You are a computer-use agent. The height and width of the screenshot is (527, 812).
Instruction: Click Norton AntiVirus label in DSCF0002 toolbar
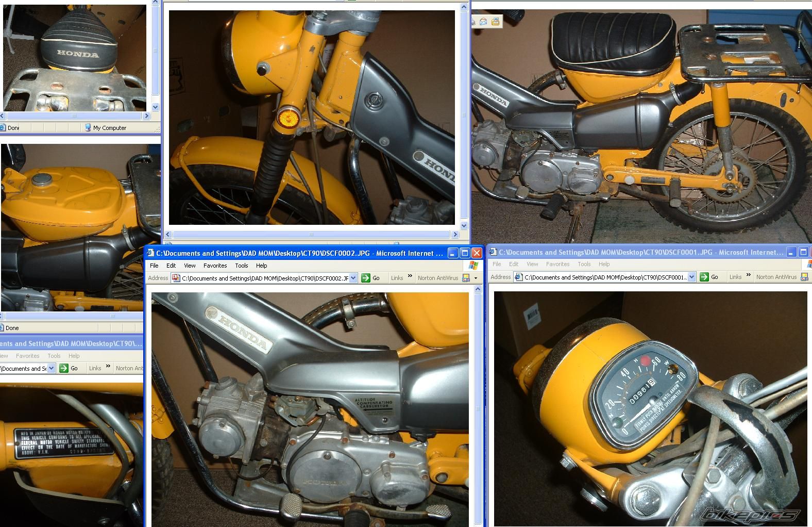[438, 278]
